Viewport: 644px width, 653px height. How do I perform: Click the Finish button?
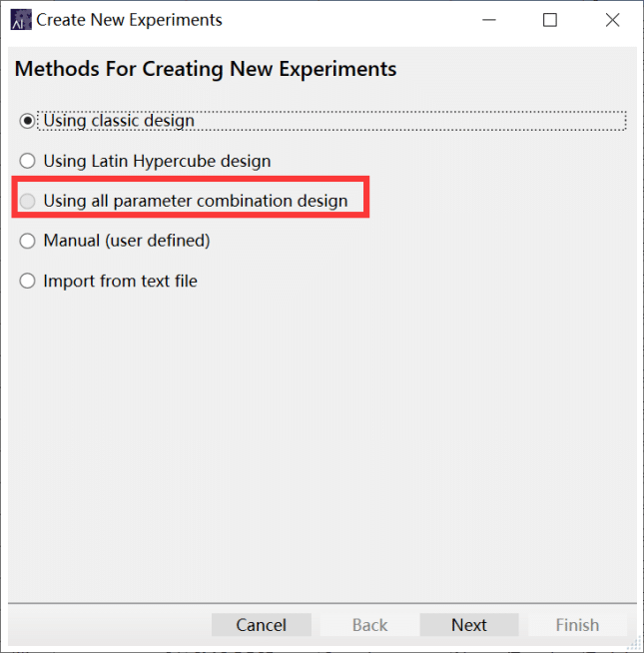[577, 625]
